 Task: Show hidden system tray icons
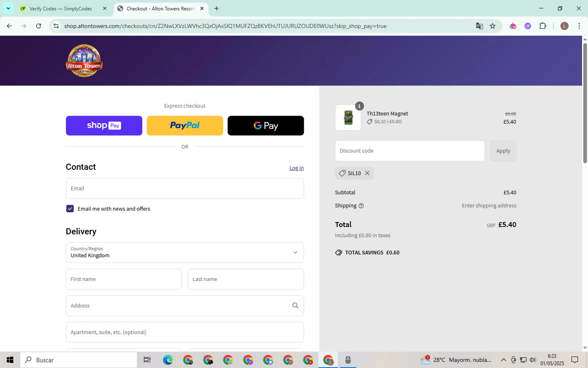503,360
